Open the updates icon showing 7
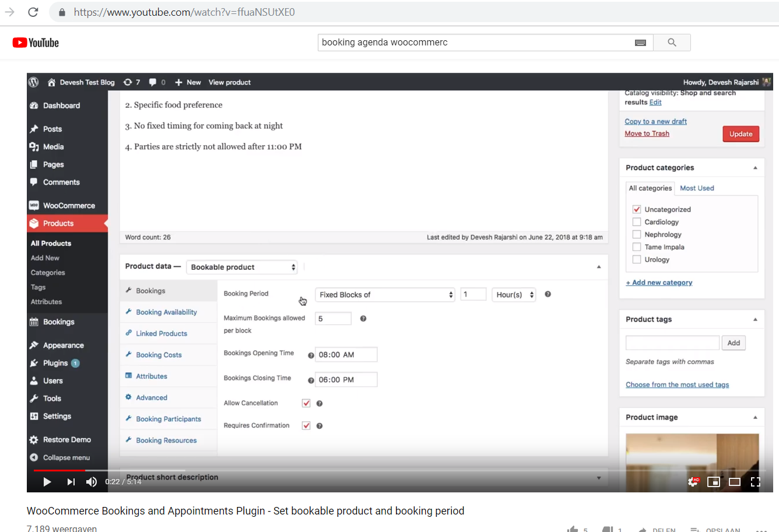 (132, 82)
